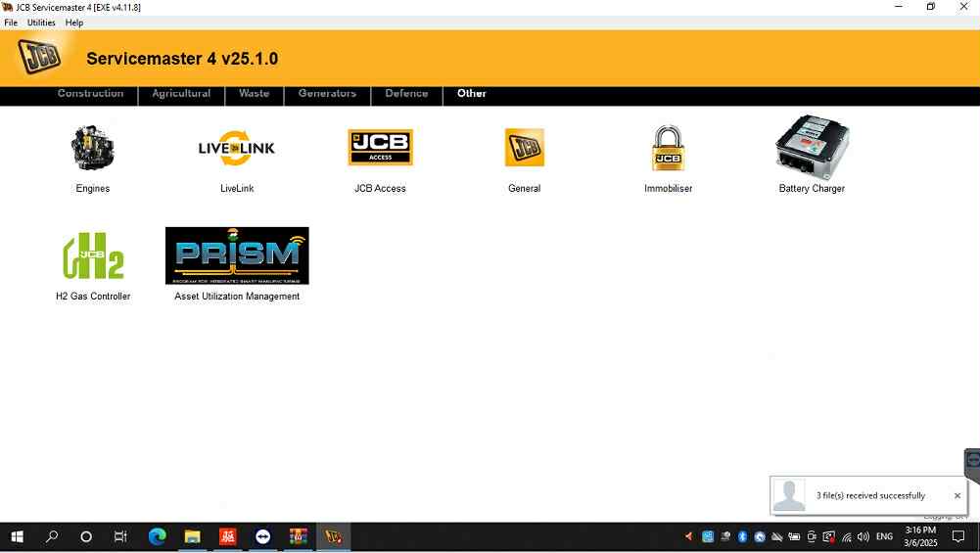Select the Other tab

point(471,94)
